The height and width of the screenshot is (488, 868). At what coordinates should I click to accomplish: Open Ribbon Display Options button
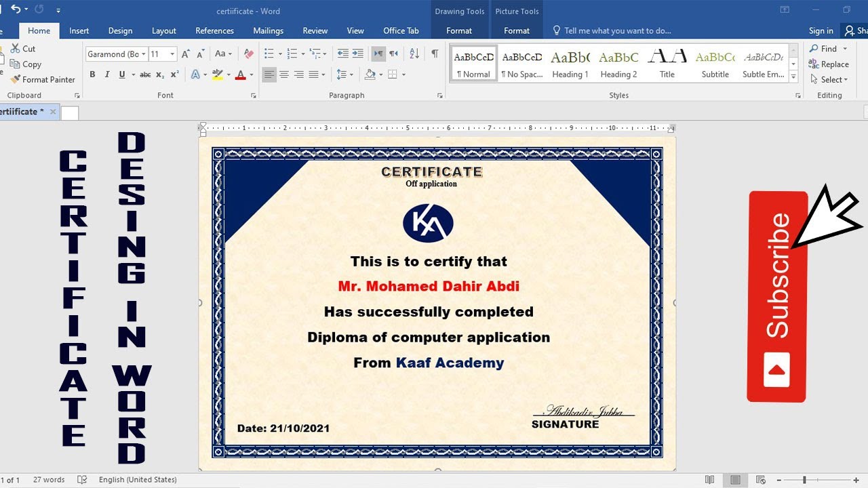[x=785, y=10]
